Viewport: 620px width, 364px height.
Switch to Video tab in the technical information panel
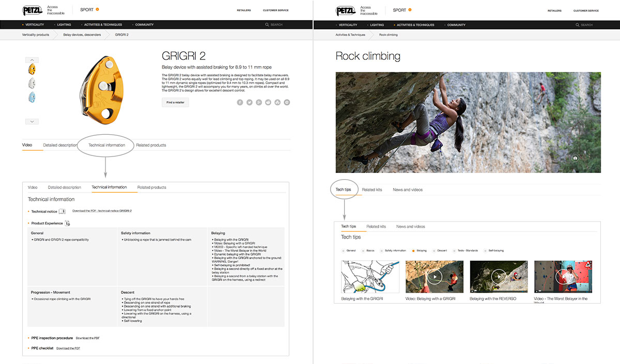point(33,187)
